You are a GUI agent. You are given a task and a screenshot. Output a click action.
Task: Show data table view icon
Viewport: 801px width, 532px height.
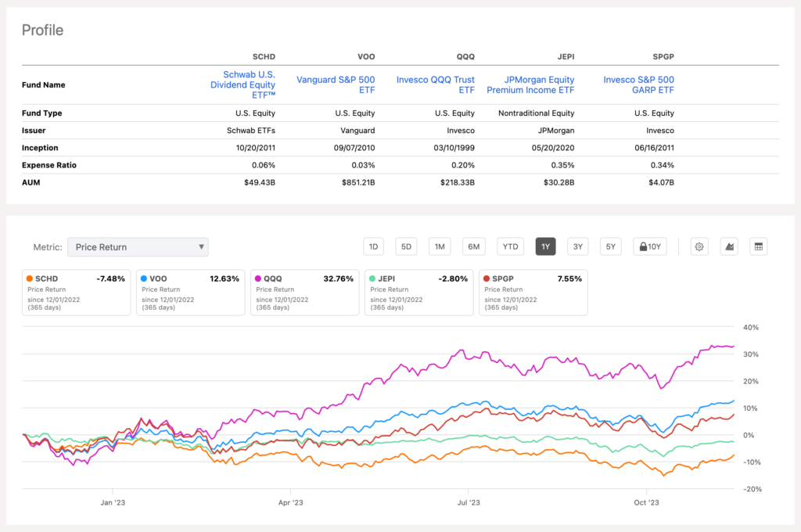click(759, 247)
